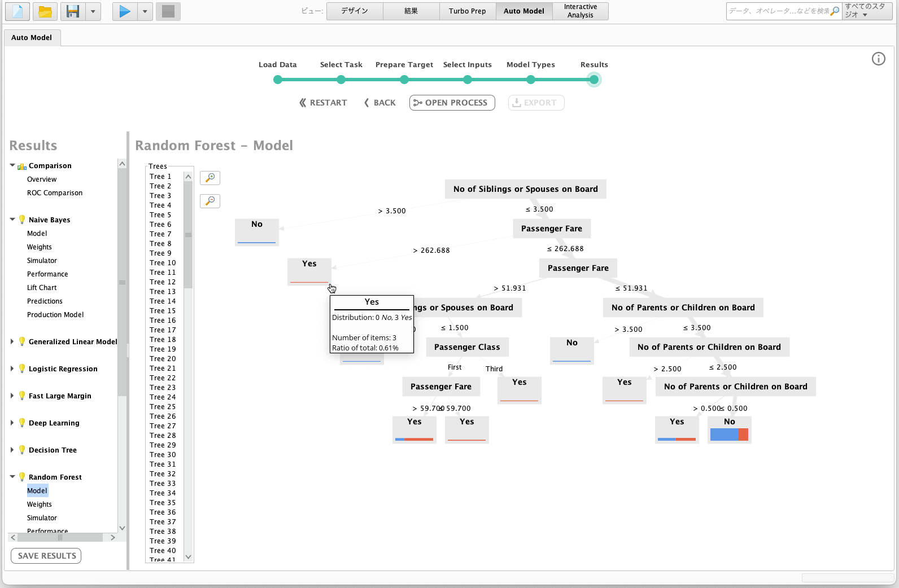Collapse the Naive Bayes section

click(12, 220)
